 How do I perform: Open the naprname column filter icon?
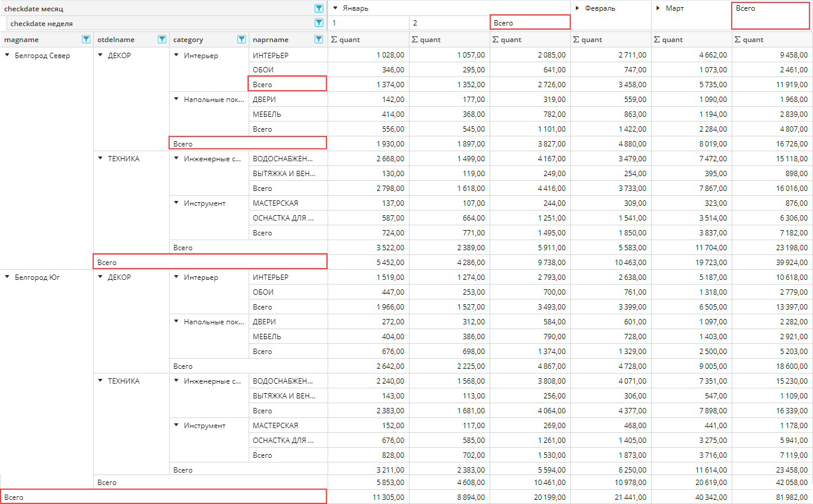click(319, 39)
